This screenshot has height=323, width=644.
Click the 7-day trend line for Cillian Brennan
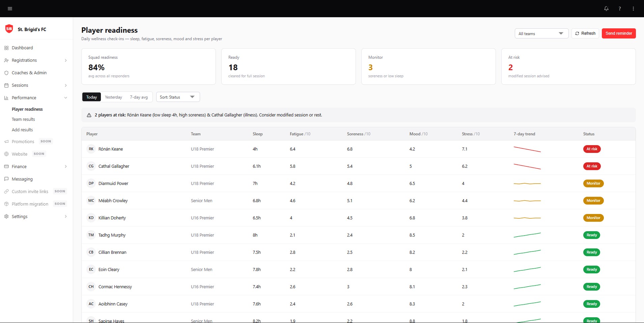[527, 252]
